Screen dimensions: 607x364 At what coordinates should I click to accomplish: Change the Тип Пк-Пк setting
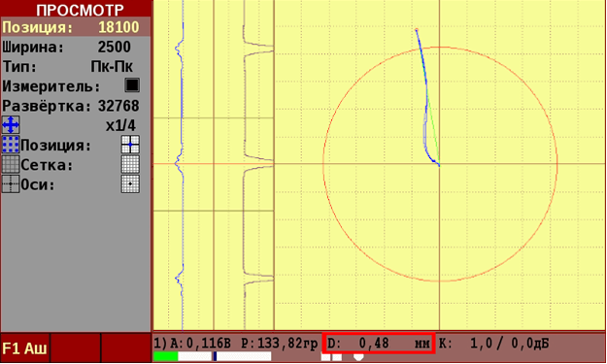(76, 67)
